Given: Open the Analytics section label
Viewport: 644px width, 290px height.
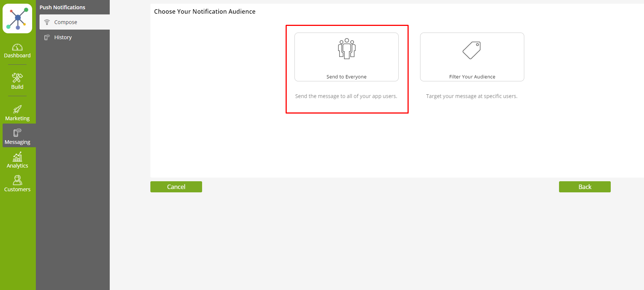Looking at the screenshot, I should (17, 166).
